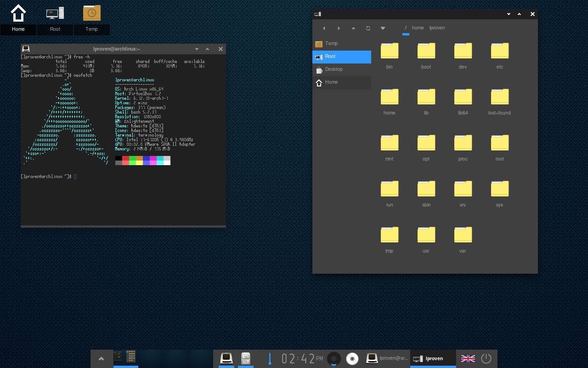Select the root folder icon
Image resolution: width=588 pixels, height=368 pixels.
pyautogui.click(x=500, y=147)
